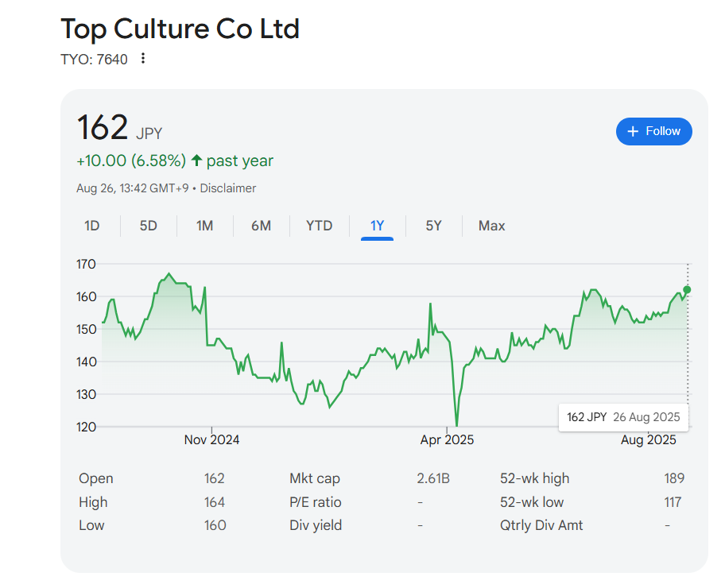Click the Div yield label
The image size is (725, 588).
(316, 525)
